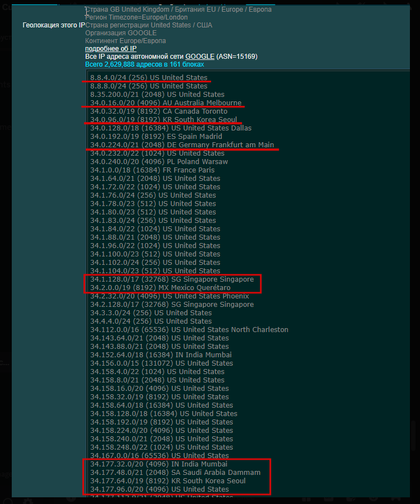This screenshot has height=504, width=420.
Task: Click the 'Континент Europe/Европа' line
Action: (125, 41)
